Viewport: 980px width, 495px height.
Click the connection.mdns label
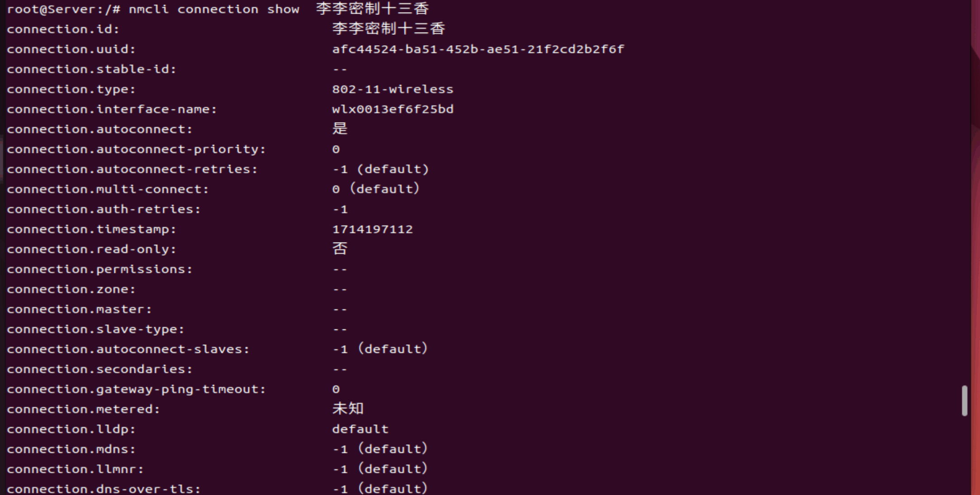tap(71, 449)
